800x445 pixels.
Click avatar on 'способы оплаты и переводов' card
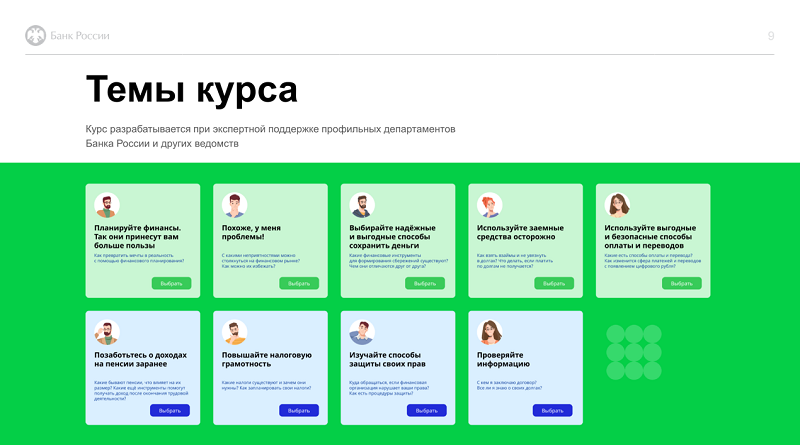(617, 206)
